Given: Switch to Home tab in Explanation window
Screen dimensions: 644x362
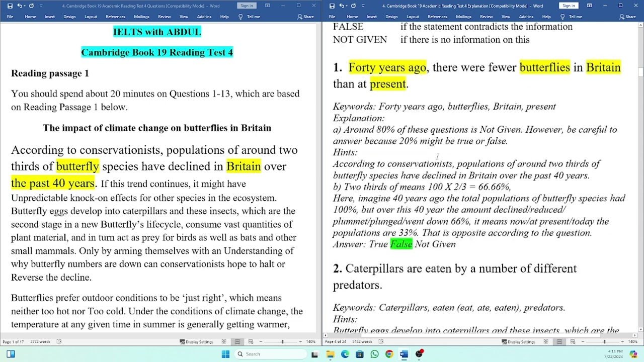Looking at the screenshot, I should tap(352, 17).
